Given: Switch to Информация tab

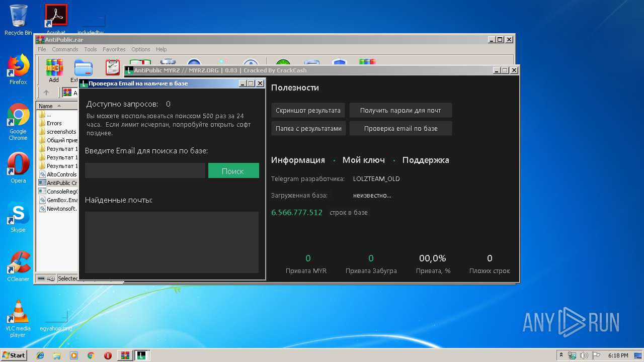Looking at the screenshot, I should [x=298, y=160].
